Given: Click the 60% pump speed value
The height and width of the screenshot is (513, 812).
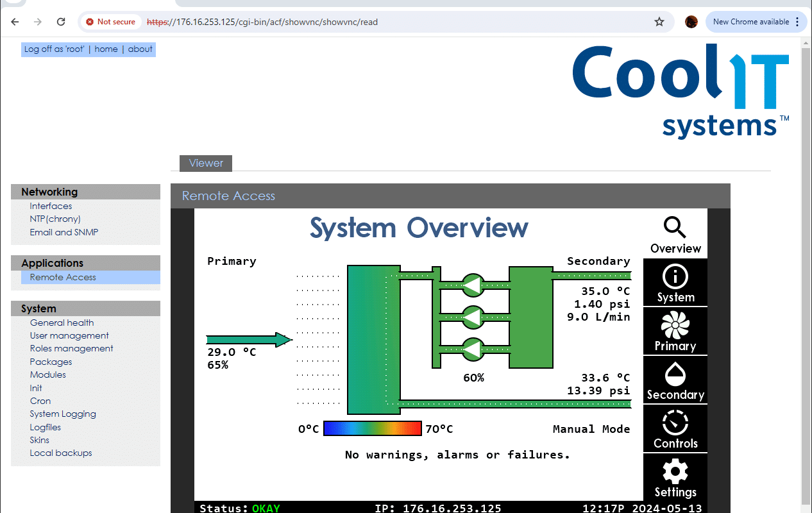Looking at the screenshot, I should pyautogui.click(x=473, y=378).
